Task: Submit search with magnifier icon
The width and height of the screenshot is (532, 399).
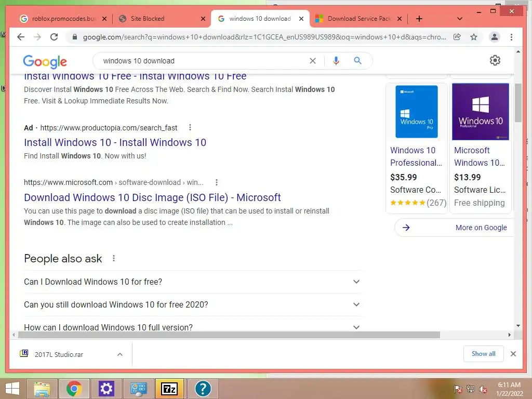Action: [x=357, y=61]
